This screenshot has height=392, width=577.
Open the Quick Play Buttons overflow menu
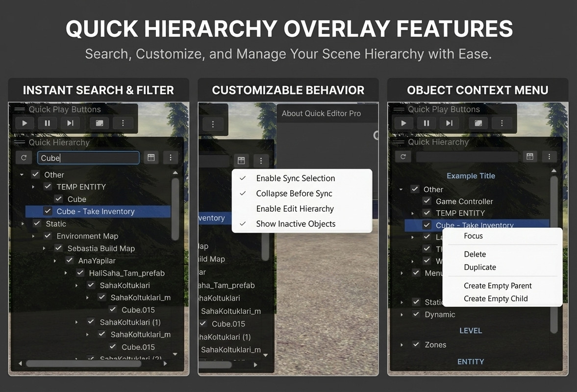tap(123, 123)
